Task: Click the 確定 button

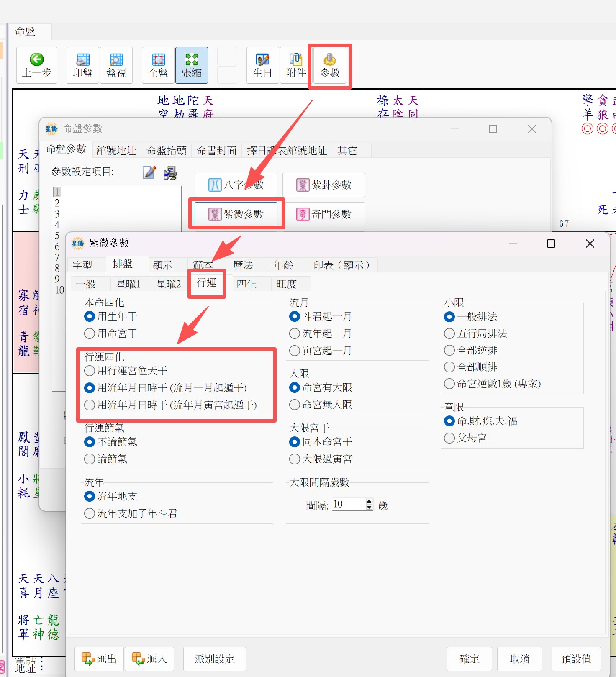Action: coord(469,659)
